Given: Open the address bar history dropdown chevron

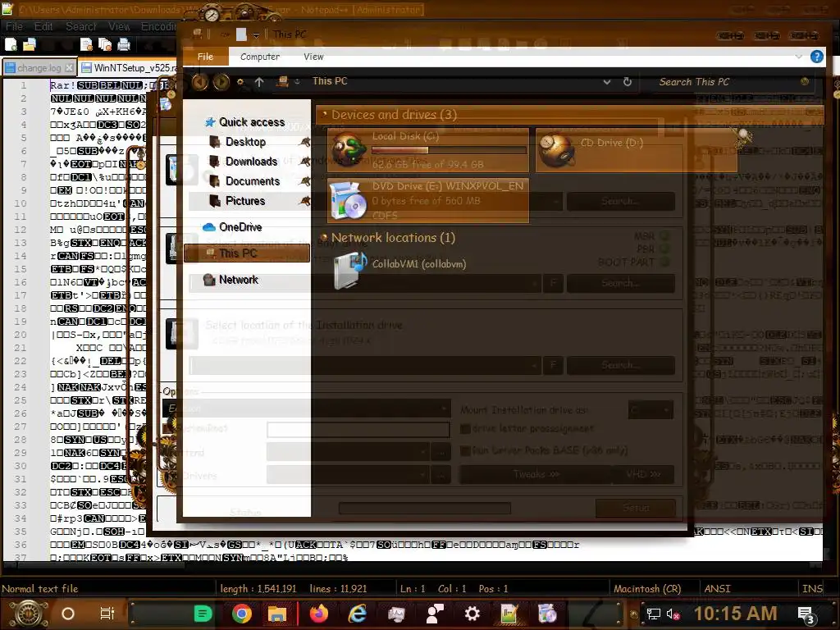Looking at the screenshot, I should [x=606, y=82].
